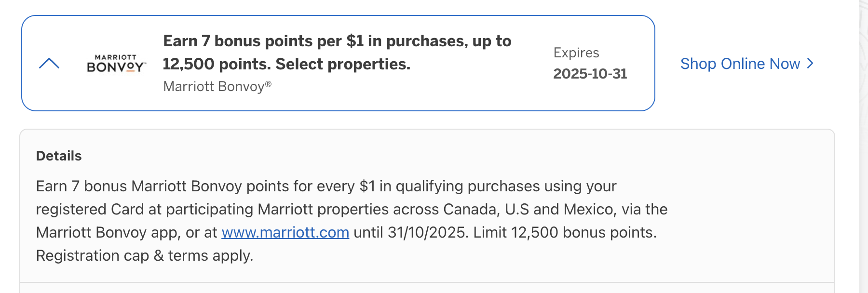Click the Details heading
This screenshot has width=868, height=293.
(x=59, y=156)
